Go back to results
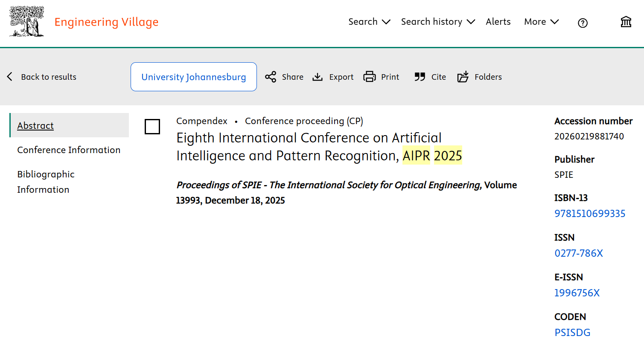Image resolution: width=644 pixels, height=339 pixels. [x=42, y=77]
